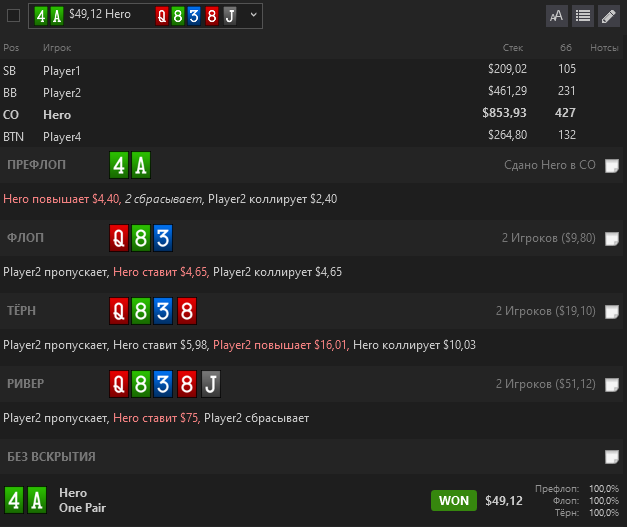
Task: Click the gray J river card in Ривер row
Action: pyautogui.click(x=211, y=384)
